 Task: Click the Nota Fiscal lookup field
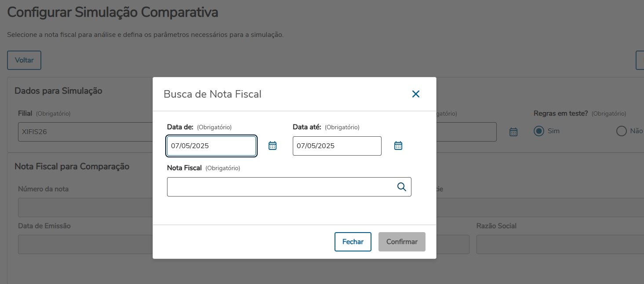point(281,187)
